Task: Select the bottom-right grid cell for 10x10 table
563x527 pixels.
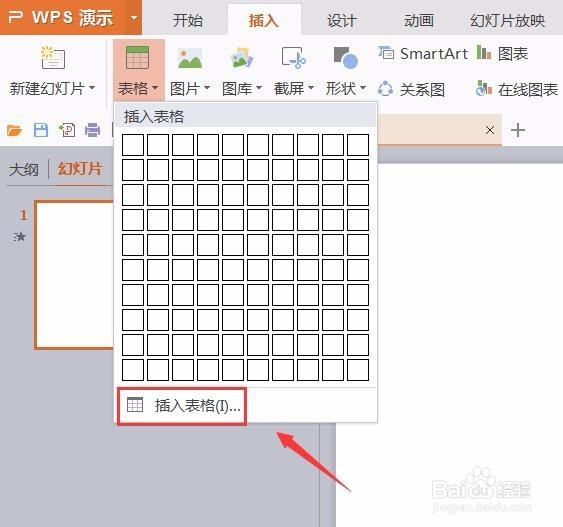Action: [x=358, y=370]
